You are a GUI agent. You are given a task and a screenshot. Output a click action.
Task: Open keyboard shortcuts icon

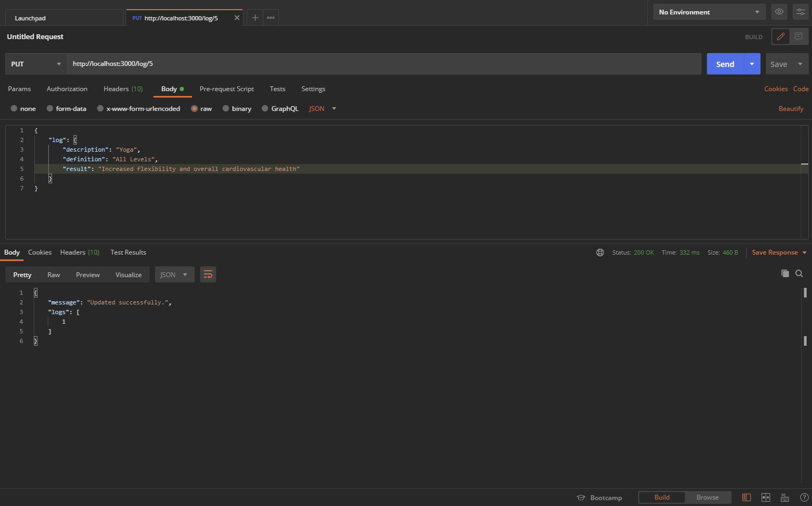tap(785, 497)
